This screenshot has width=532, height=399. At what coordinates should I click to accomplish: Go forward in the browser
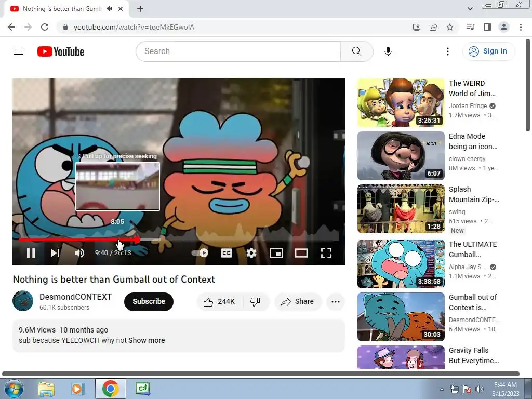(28, 27)
